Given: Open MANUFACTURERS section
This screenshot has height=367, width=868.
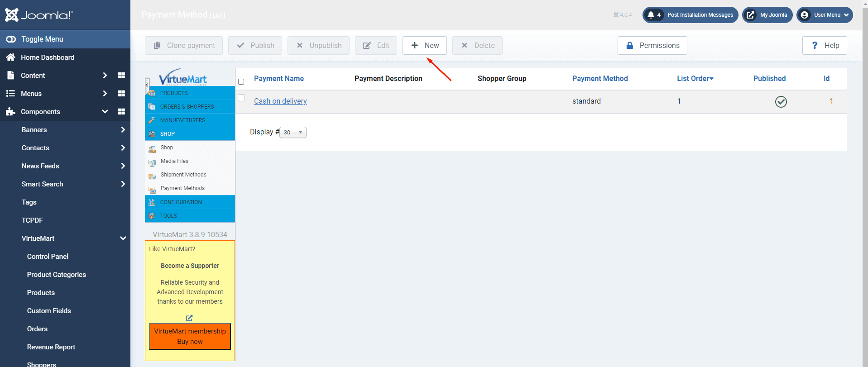Looking at the screenshot, I should click(x=190, y=120).
